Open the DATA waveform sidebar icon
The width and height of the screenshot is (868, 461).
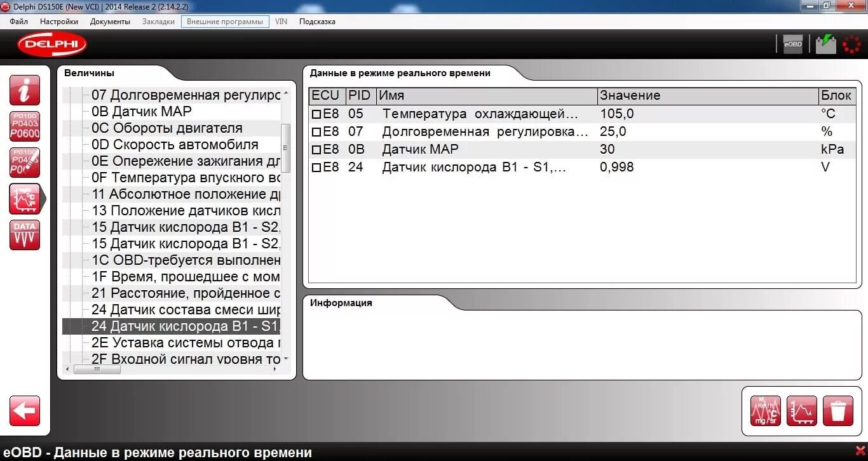click(25, 235)
